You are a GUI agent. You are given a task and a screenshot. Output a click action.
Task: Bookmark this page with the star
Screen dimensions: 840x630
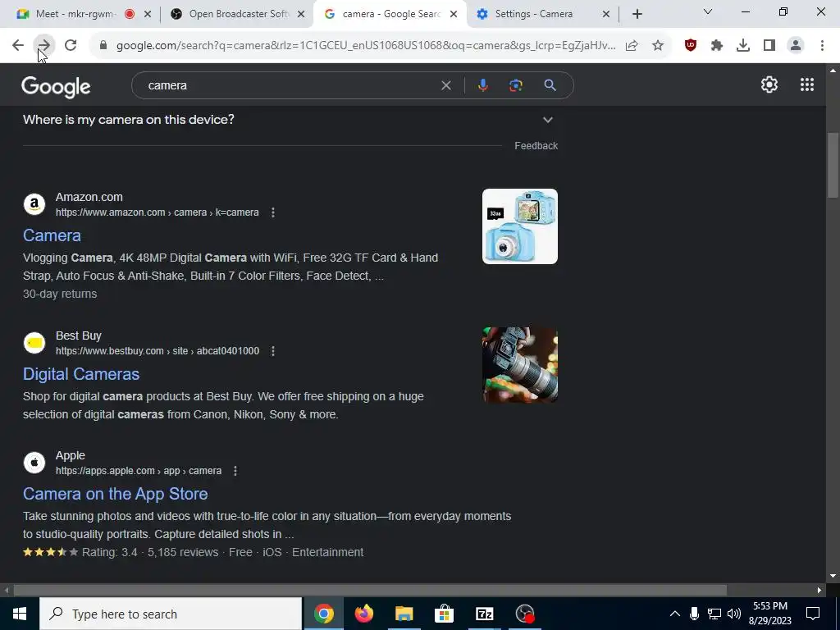(658, 46)
